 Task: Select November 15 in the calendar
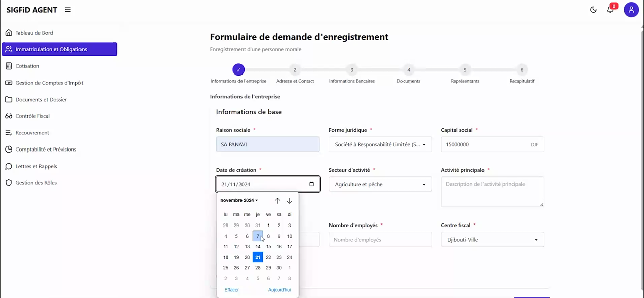268,247
